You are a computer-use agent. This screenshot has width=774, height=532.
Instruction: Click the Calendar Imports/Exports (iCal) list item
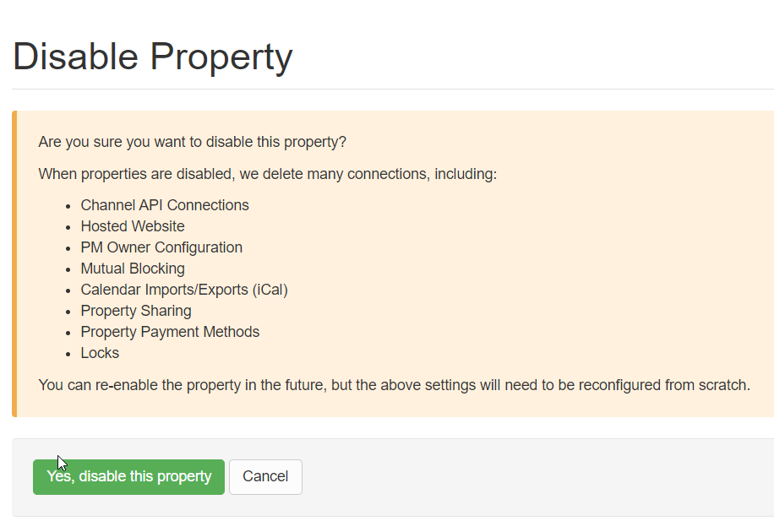click(x=184, y=290)
